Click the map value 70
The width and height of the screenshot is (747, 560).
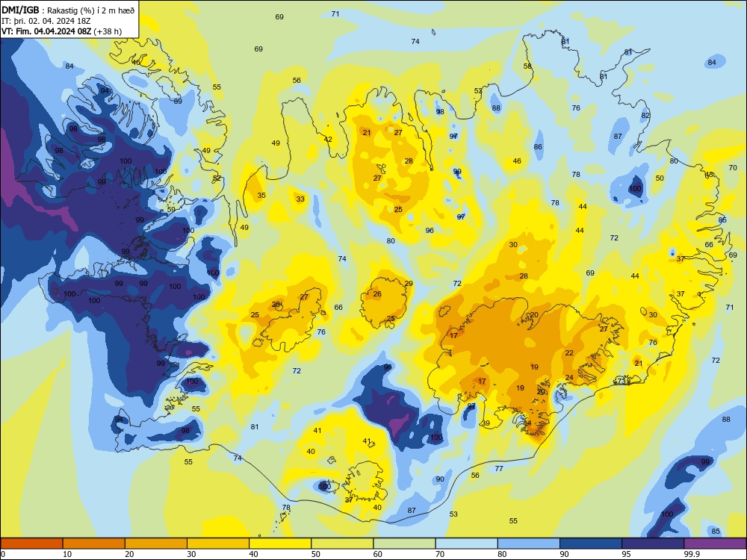click(733, 167)
